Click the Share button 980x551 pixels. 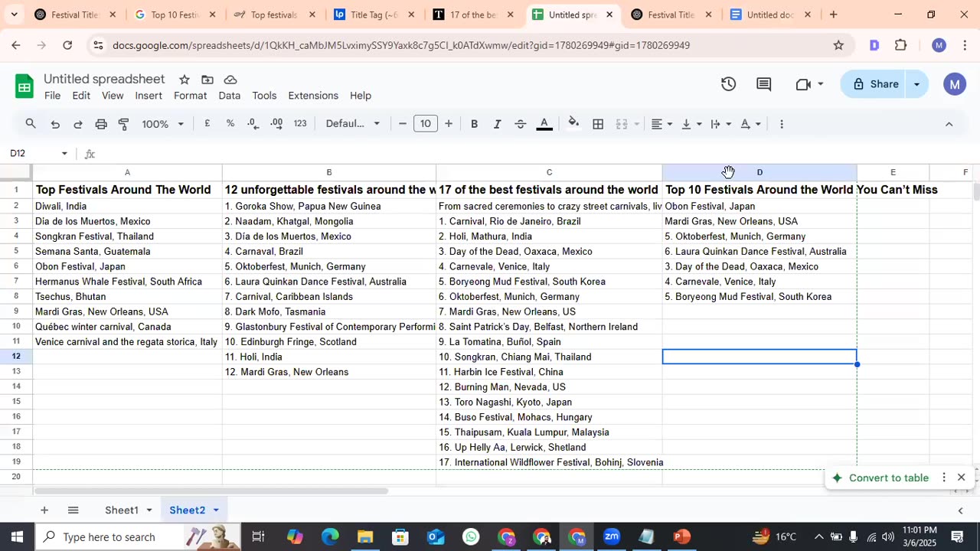(x=874, y=84)
